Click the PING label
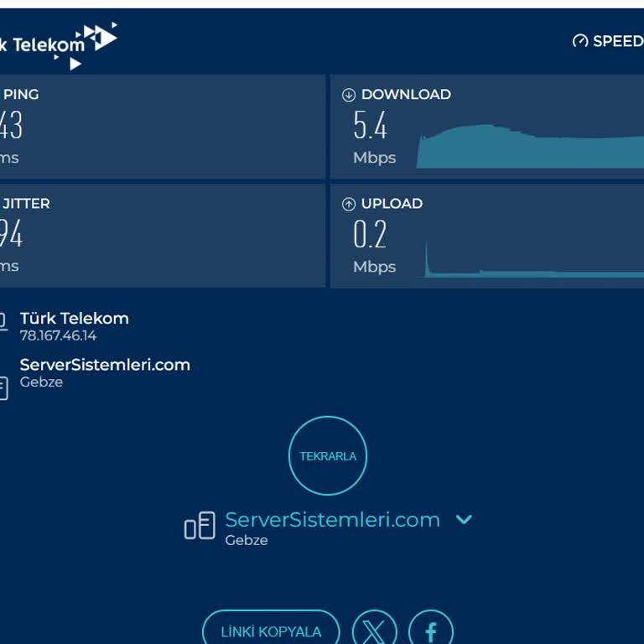644x644 pixels. (x=21, y=95)
